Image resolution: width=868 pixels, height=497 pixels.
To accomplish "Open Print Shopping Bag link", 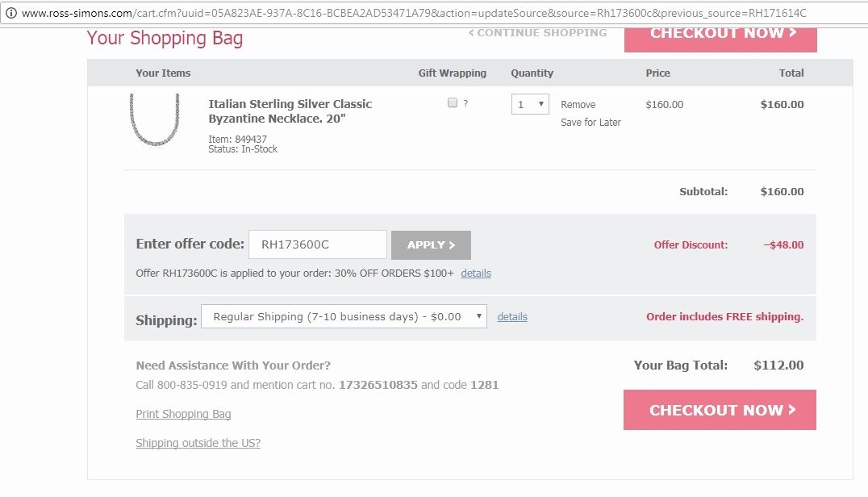I will point(183,414).
